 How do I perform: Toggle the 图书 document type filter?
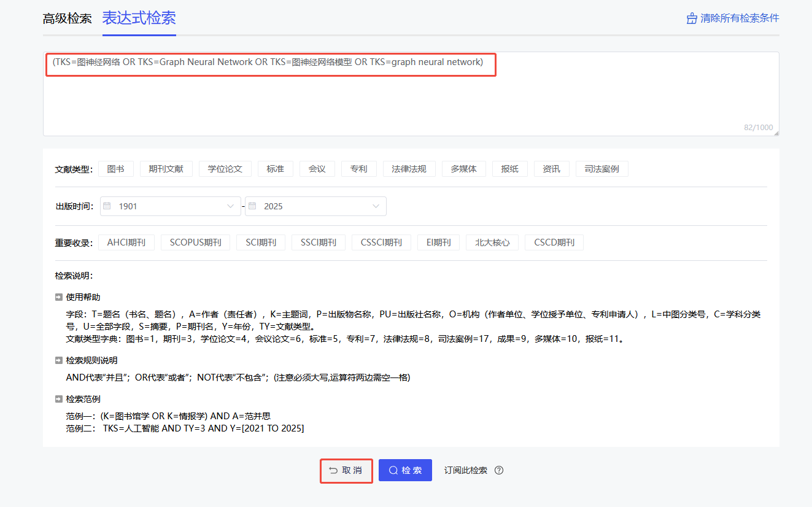coord(115,168)
